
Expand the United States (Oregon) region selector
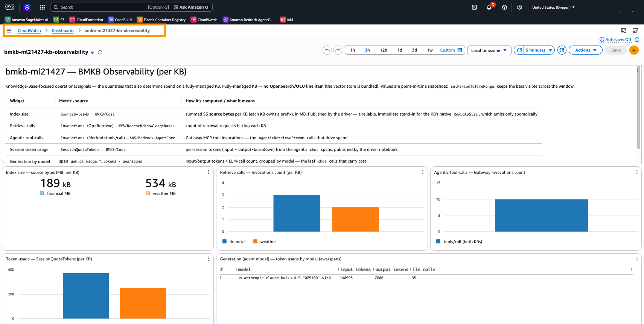(553, 7)
